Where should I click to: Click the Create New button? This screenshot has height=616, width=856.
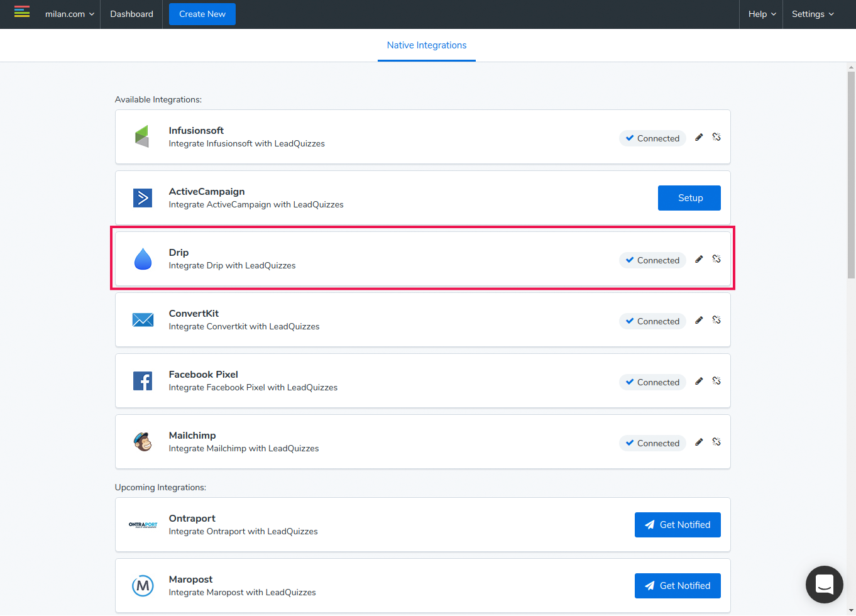(202, 14)
